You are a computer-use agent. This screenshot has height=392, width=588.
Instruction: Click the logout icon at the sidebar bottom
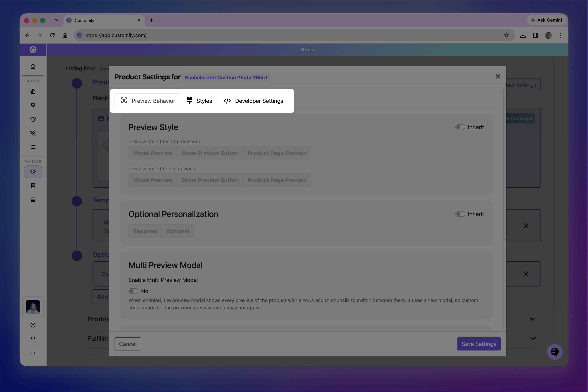click(x=33, y=353)
